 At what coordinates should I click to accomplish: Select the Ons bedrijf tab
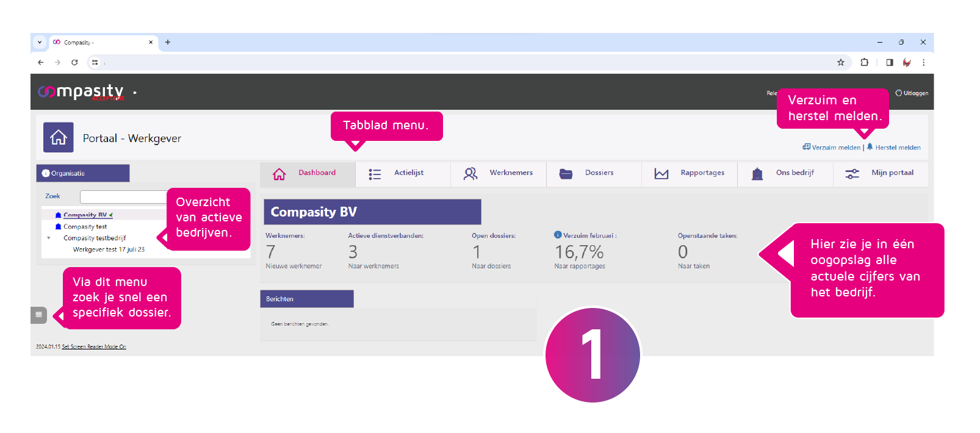point(785,174)
